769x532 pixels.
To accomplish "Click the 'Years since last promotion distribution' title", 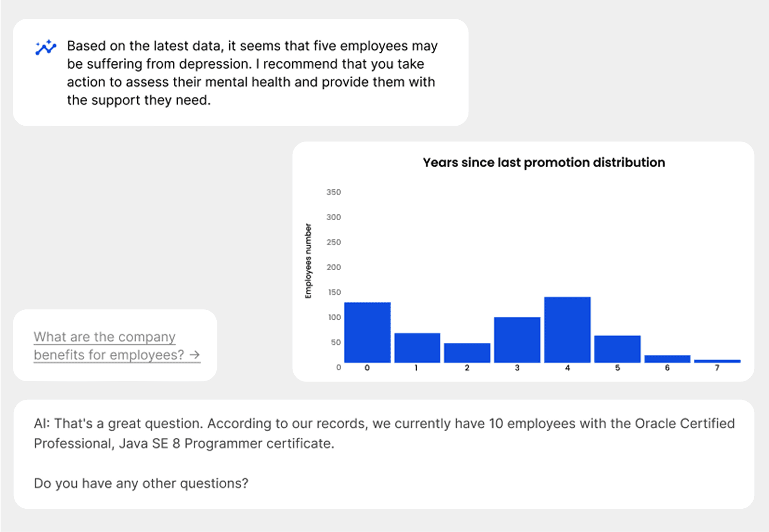I will pyautogui.click(x=543, y=163).
